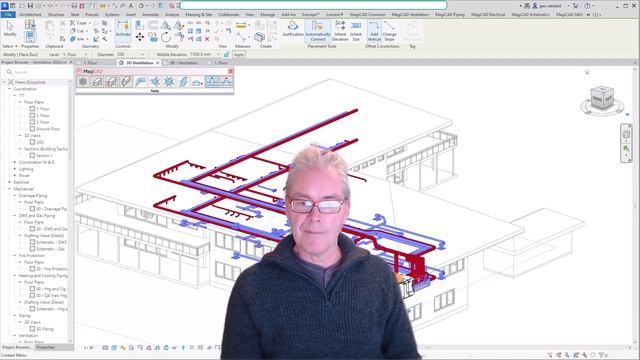The width and height of the screenshot is (640, 360).
Task: Open the navigation wheel in navigation bar
Action: click(626, 134)
